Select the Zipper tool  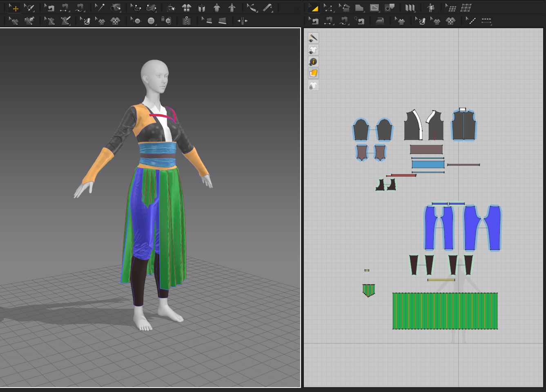tap(187, 21)
